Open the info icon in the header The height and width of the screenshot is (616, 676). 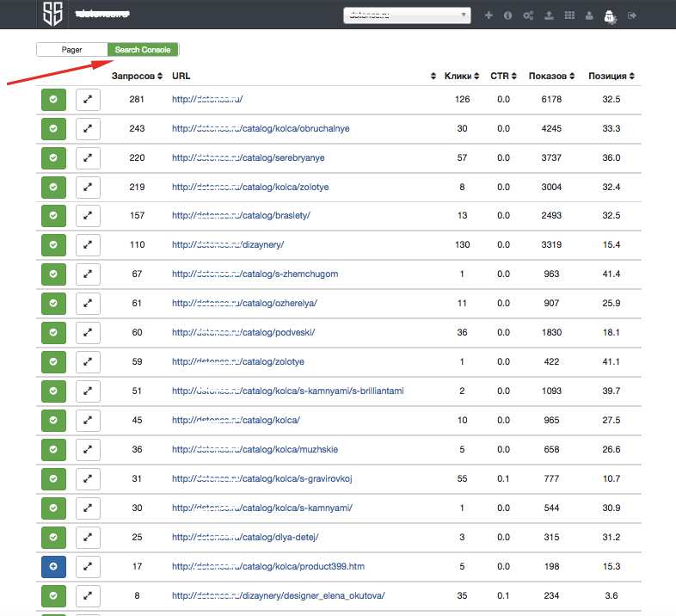(508, 15)
